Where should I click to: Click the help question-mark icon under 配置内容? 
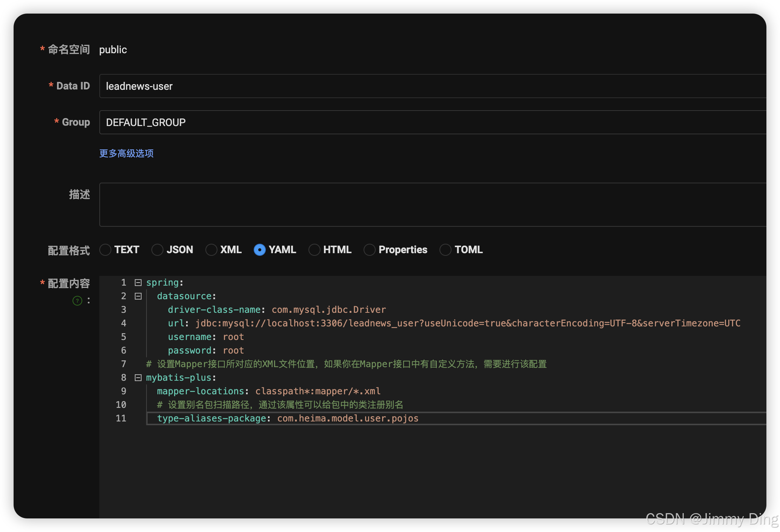[77, 301]
